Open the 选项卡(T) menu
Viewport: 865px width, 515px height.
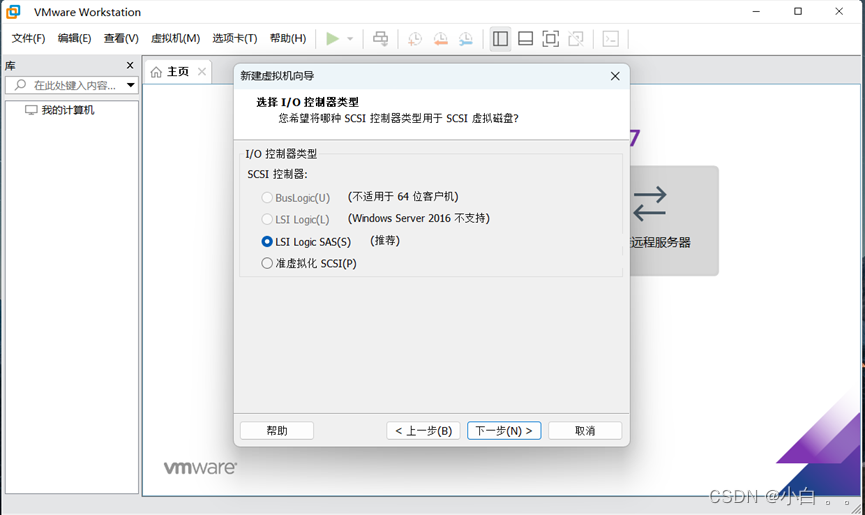click(235, 38)
